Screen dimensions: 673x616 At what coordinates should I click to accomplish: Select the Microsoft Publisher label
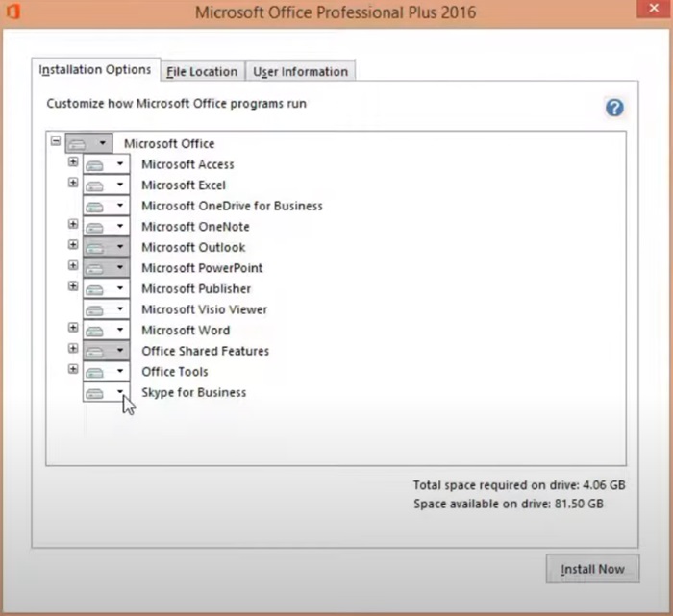tap(196, 288)
